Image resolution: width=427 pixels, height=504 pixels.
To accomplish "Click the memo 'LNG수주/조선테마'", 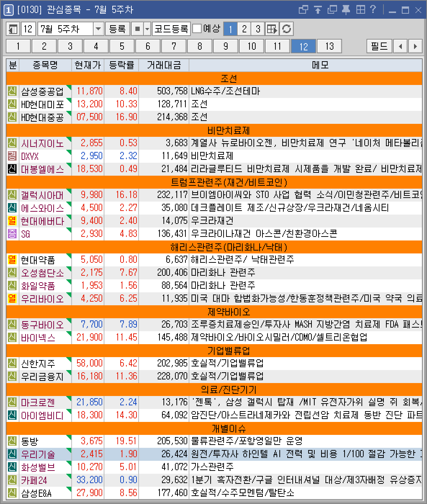I will click(x=225, y=91).
